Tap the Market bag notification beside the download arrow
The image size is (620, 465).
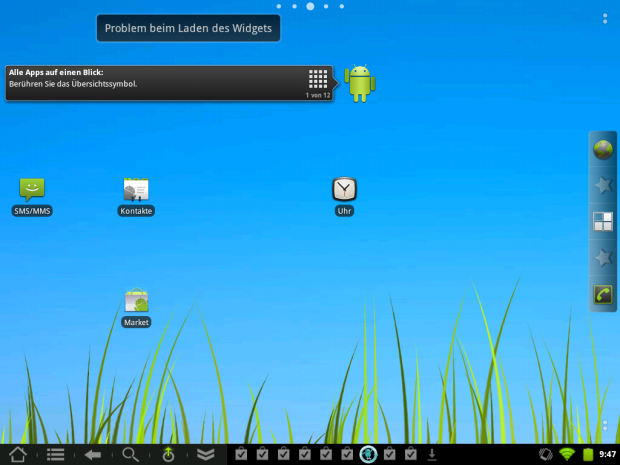pyautogui.click(x=411, y=454)
